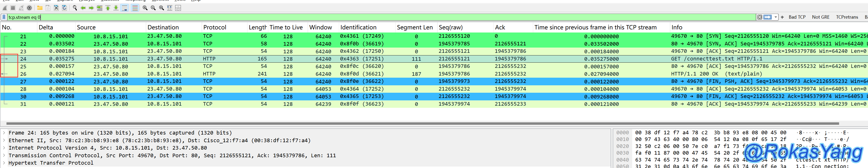868x168 pixels.
Task: Click the Segment Len column header
Action: click(415, 27)
